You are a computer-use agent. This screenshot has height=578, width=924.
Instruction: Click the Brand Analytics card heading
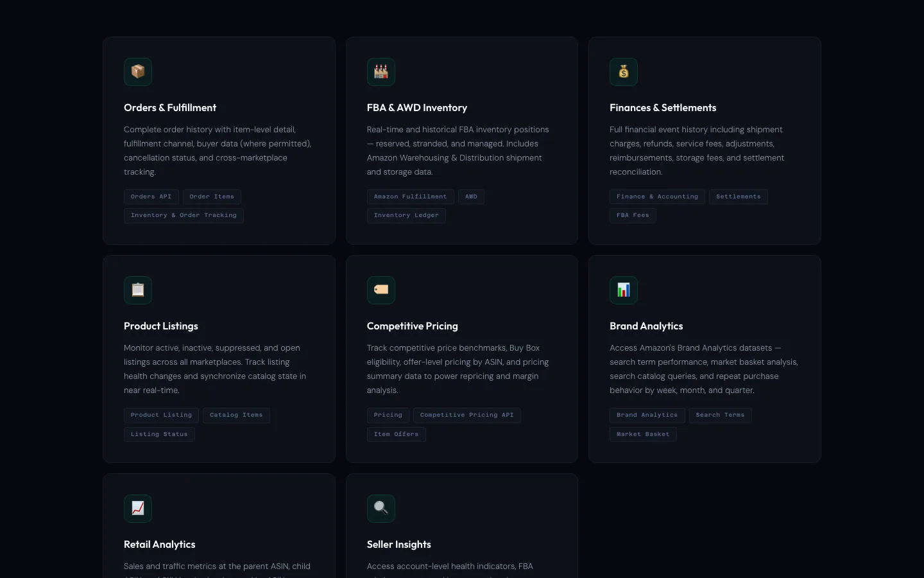(646, 326)
